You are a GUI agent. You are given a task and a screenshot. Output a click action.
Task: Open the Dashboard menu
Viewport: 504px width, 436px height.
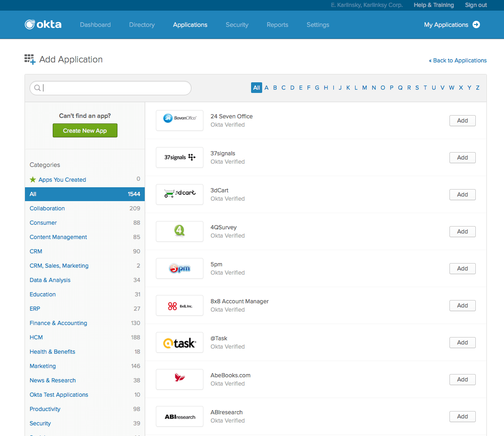95,25
